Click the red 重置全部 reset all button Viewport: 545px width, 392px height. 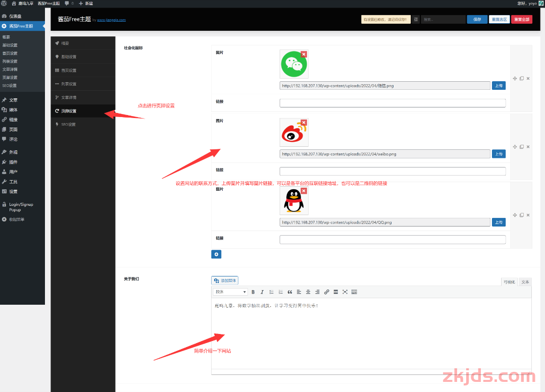(522, 20)
